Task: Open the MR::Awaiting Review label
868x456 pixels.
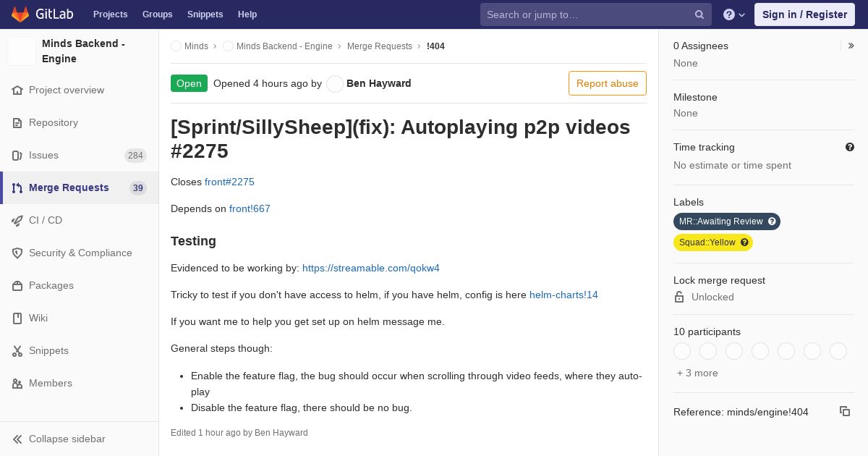Action: (727, 221)
